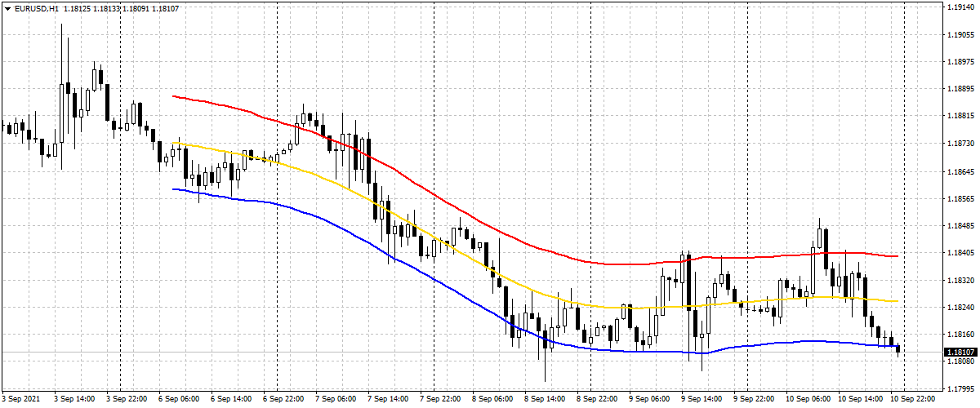Click price axis label 1.19055

[x=960, y=35]
